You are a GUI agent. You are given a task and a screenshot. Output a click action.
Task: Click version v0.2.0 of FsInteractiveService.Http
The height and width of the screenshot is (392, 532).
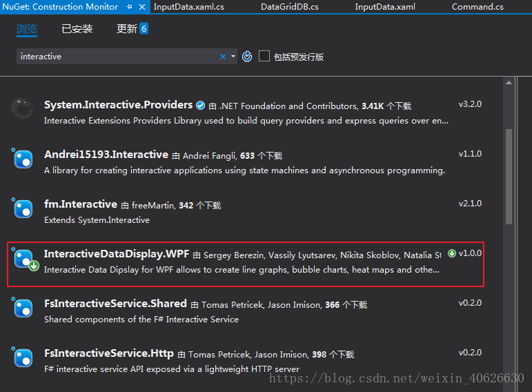(x=470, y=353)
